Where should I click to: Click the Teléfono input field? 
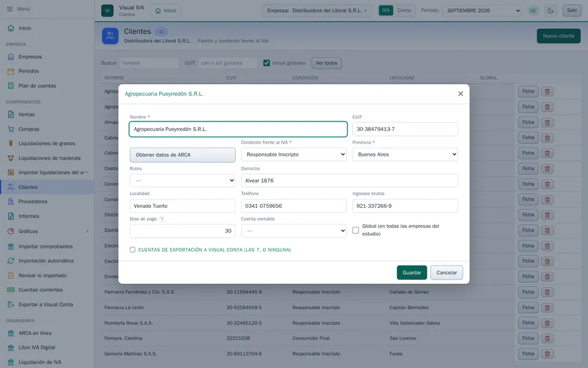pos(293,206)
